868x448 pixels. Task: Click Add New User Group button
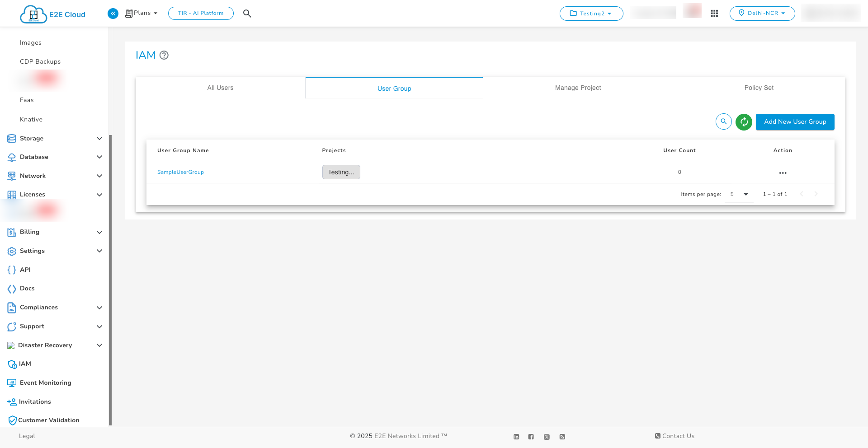pos(795,122)
